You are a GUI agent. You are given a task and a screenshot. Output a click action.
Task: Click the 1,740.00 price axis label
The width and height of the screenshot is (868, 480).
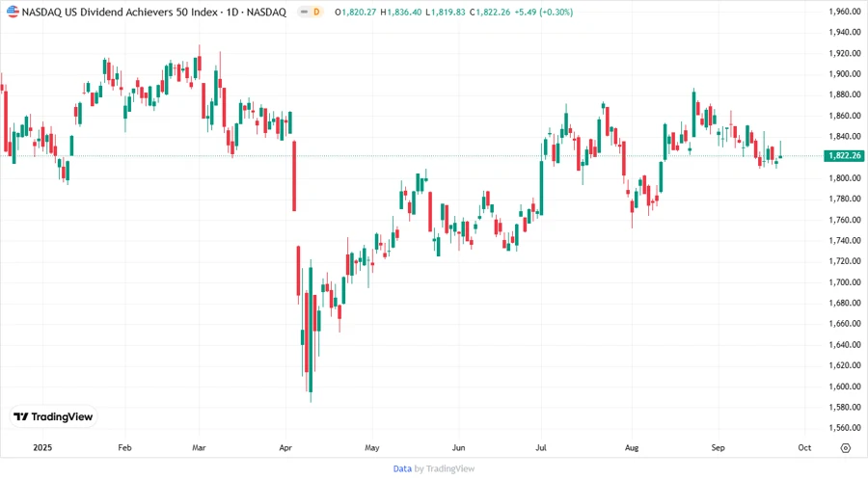845,241
